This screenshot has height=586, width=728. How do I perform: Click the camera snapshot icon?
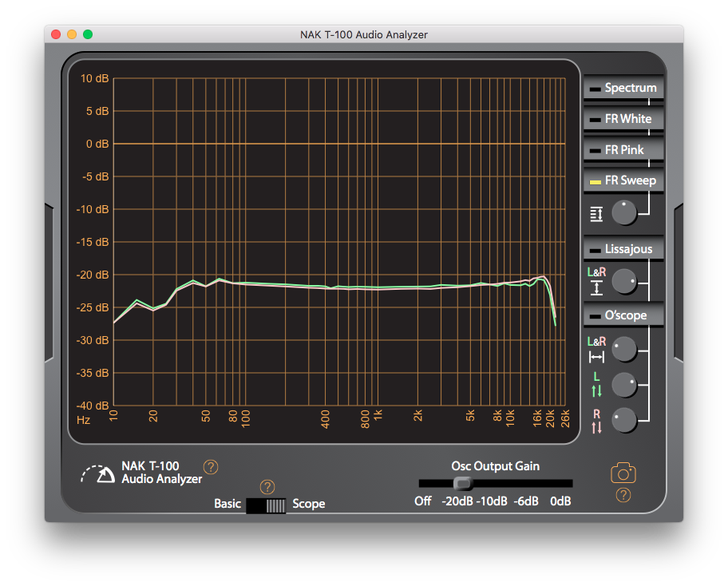[623, 473]
